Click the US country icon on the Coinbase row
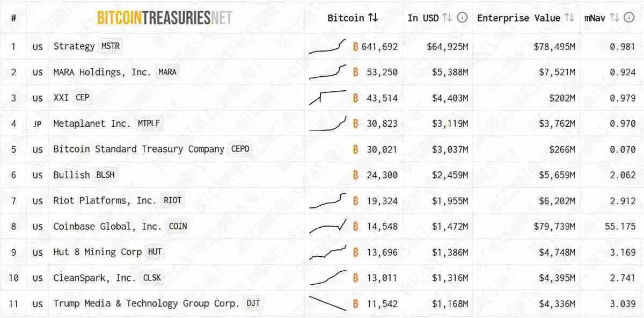644x318 pixels. click(36, 226)
